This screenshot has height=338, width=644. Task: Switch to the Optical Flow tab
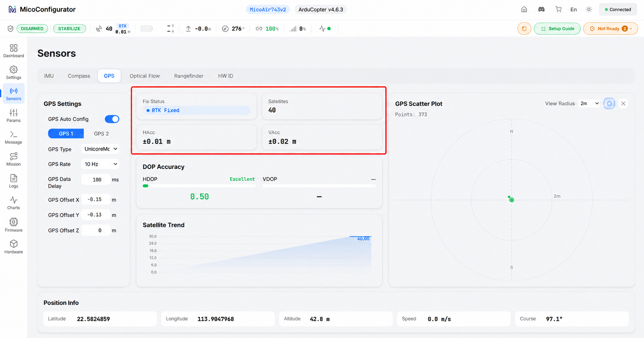point(144,76)
